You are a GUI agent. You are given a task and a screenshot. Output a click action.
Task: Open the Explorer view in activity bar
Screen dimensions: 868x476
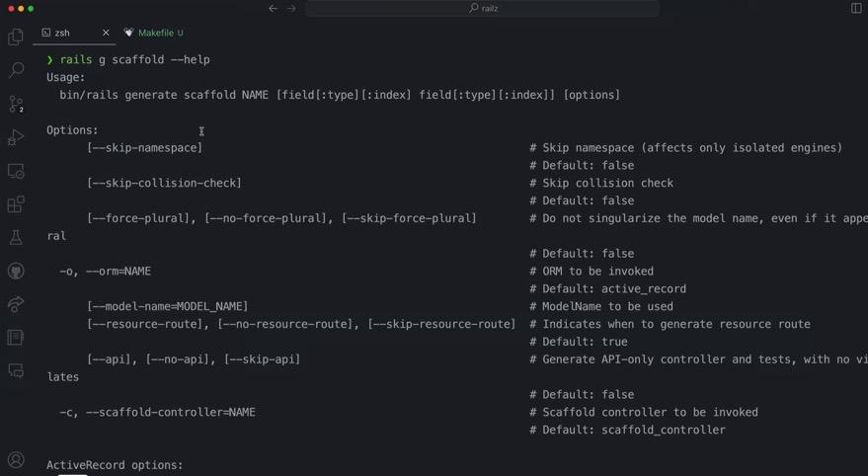pos(16,38)
